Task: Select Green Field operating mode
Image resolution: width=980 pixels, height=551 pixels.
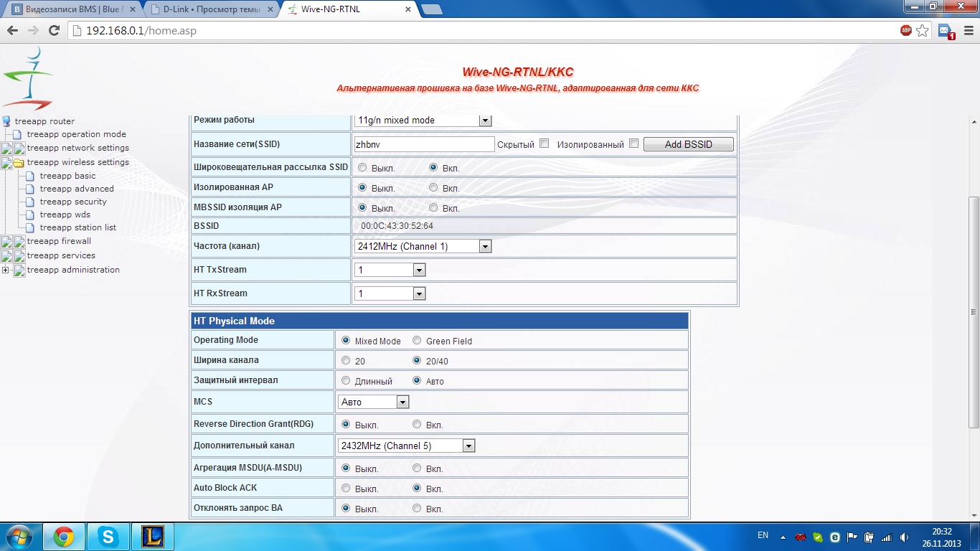Action: [417, 341]
